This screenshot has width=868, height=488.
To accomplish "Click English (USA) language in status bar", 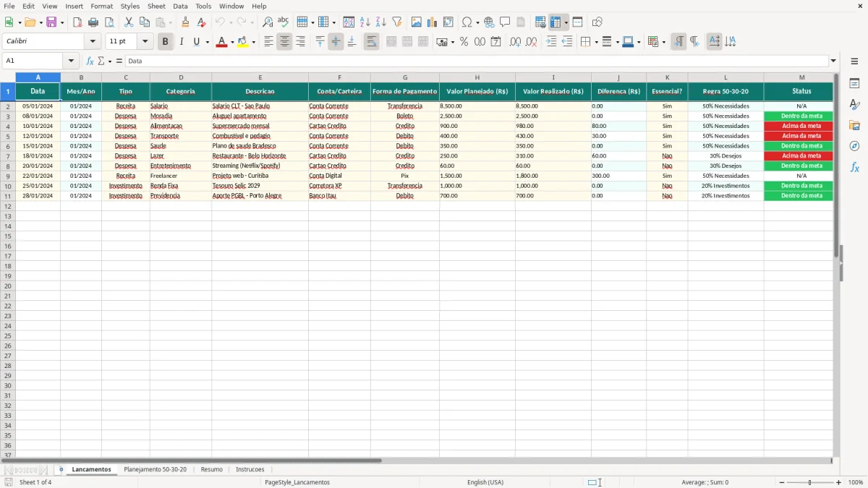I will coord(485,482).
